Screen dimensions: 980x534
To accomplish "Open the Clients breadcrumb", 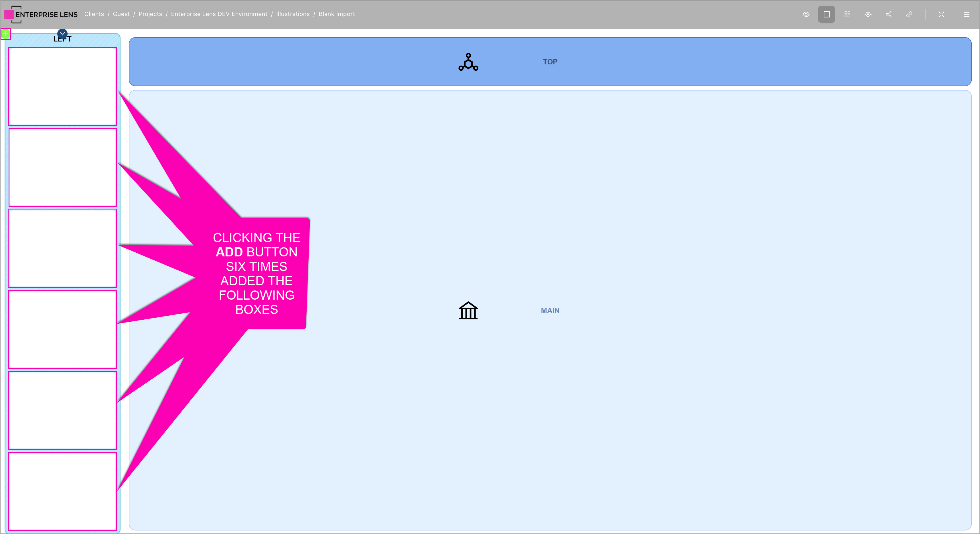I will [x=94, y=14].
